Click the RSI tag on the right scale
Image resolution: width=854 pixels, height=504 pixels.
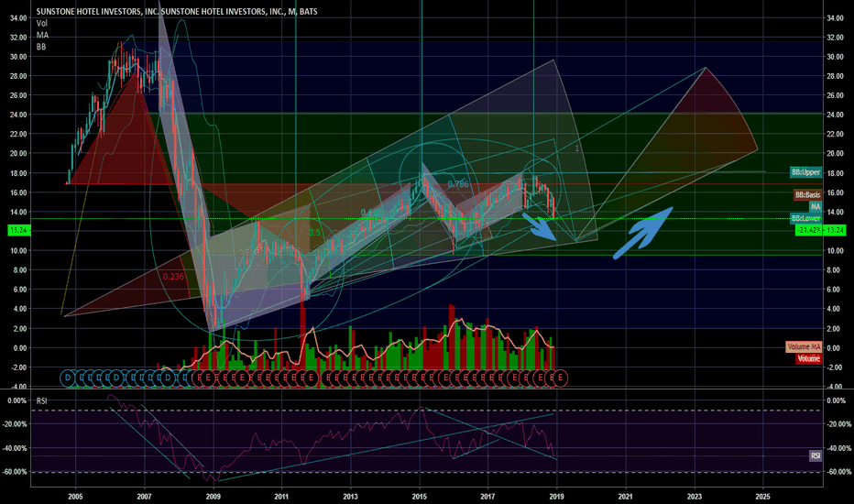(x=816, y=455)
